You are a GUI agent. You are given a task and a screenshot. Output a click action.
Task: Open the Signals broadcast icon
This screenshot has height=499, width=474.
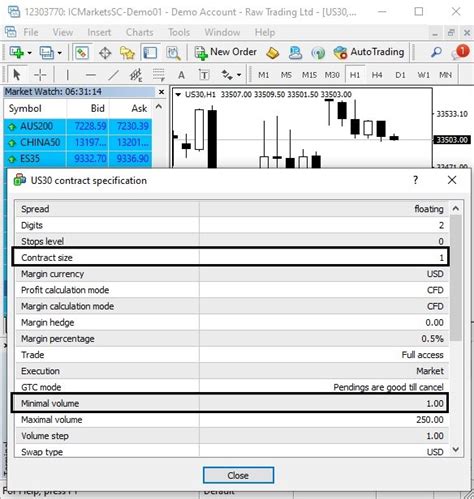[318, 53]
